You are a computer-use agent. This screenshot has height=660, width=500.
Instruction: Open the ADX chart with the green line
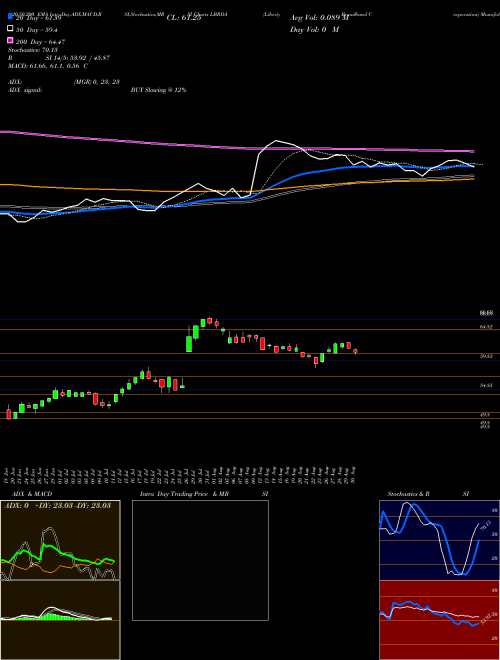[x=60, y=540]
